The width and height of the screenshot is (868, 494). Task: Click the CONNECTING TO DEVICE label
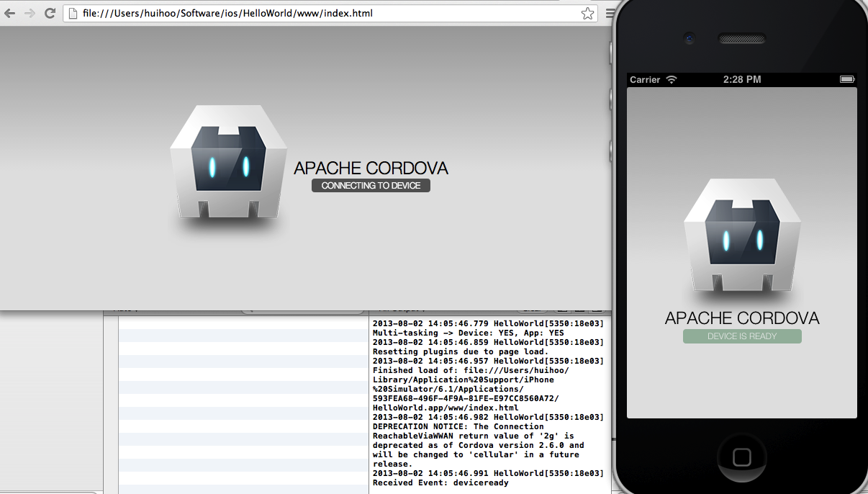click(x=371, y=186)
